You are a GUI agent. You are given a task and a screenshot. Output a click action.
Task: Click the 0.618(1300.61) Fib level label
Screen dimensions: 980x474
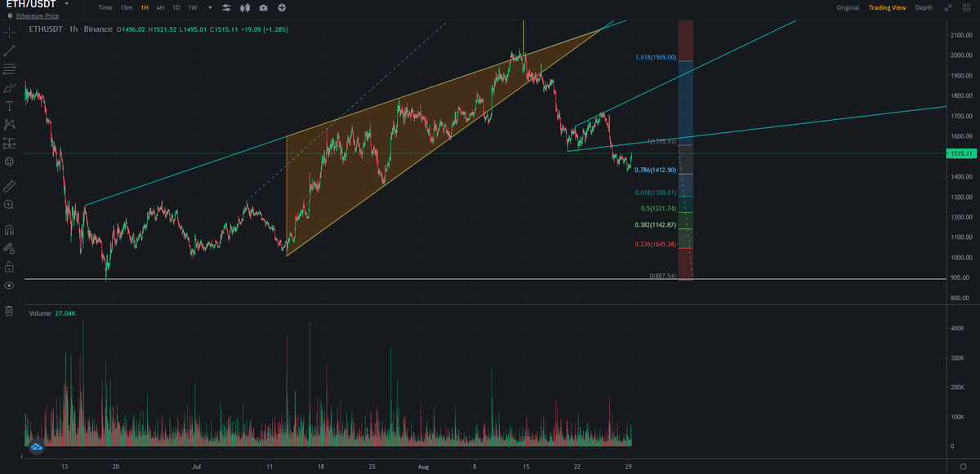click(656, 193)
